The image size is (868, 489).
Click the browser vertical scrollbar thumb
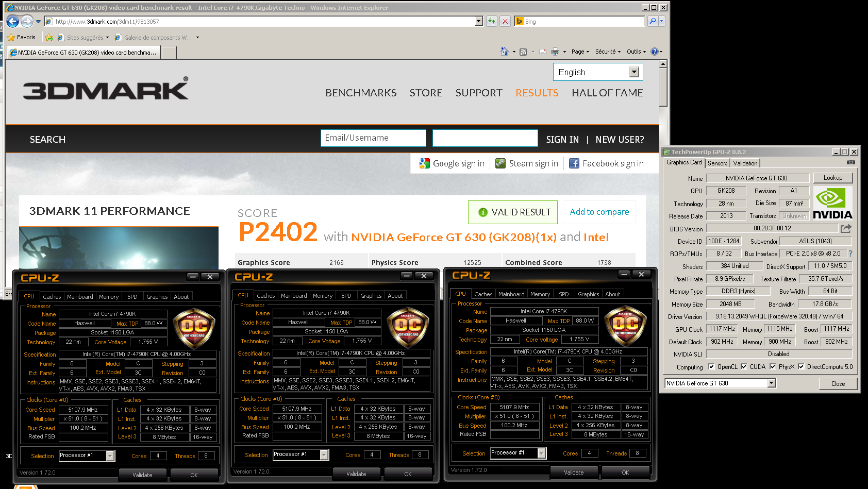[663, 87]
